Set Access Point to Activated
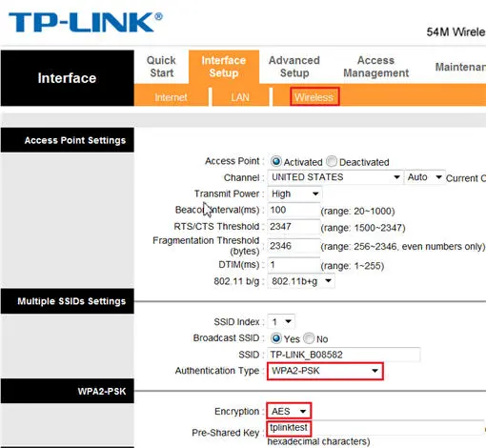 (276, 161)
